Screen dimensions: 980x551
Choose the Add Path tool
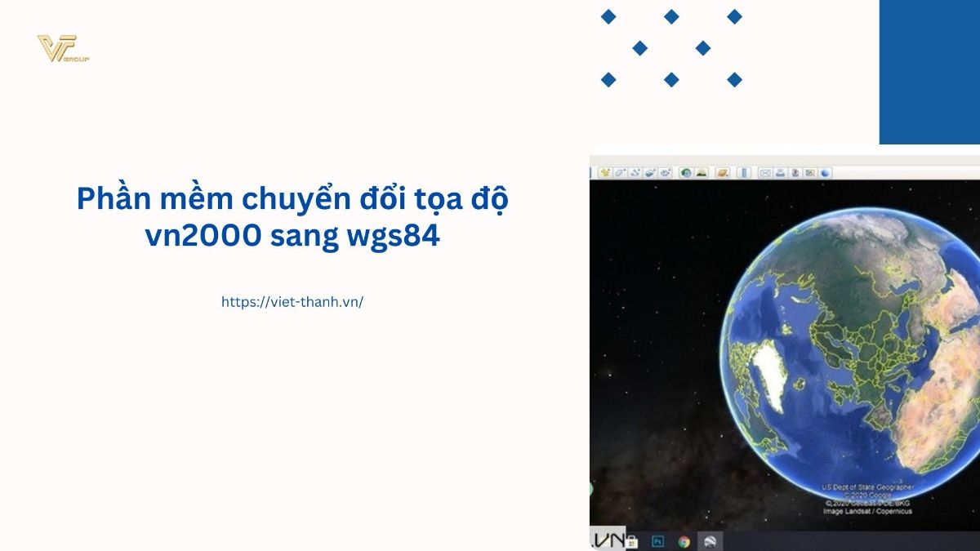(x=635, y=172)
